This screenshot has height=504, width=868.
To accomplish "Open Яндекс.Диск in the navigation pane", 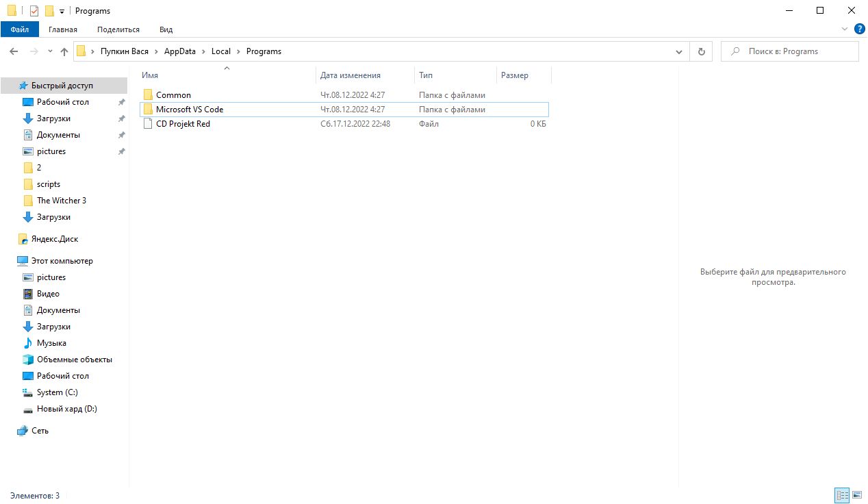I will click(x=55, y=239).
